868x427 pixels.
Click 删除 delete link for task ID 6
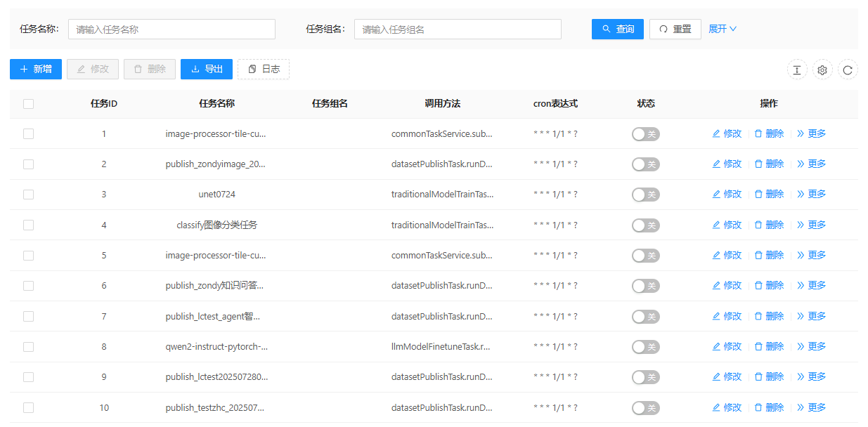[769, 285]
